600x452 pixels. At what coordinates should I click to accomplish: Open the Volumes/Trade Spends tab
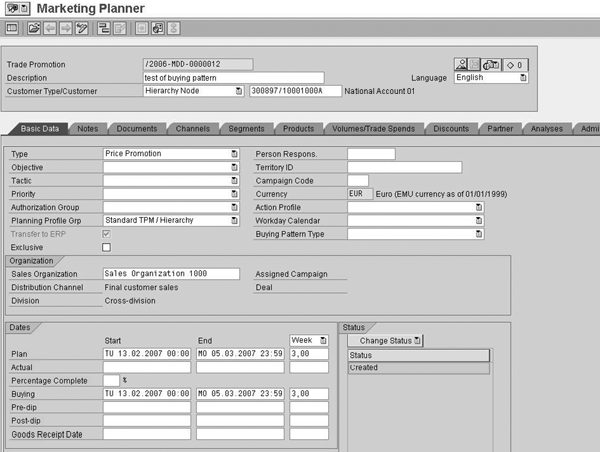pyautogui.click(x=372, y=129)
